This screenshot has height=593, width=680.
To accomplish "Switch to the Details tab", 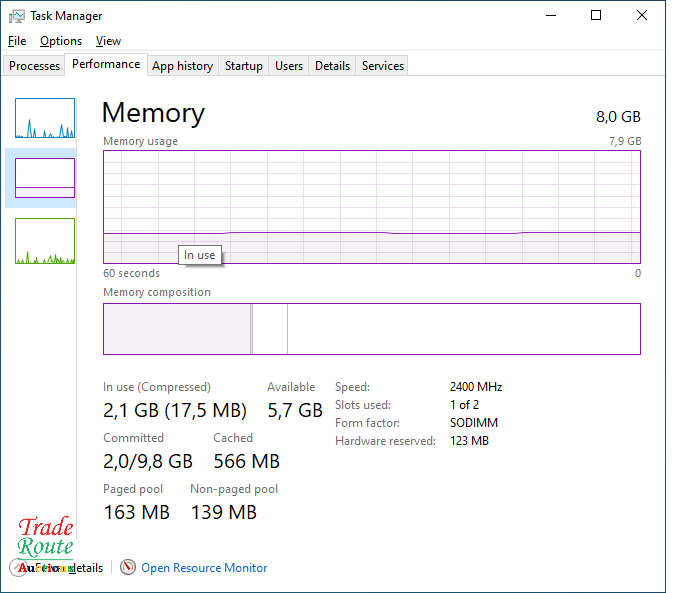I will point(332,66).
